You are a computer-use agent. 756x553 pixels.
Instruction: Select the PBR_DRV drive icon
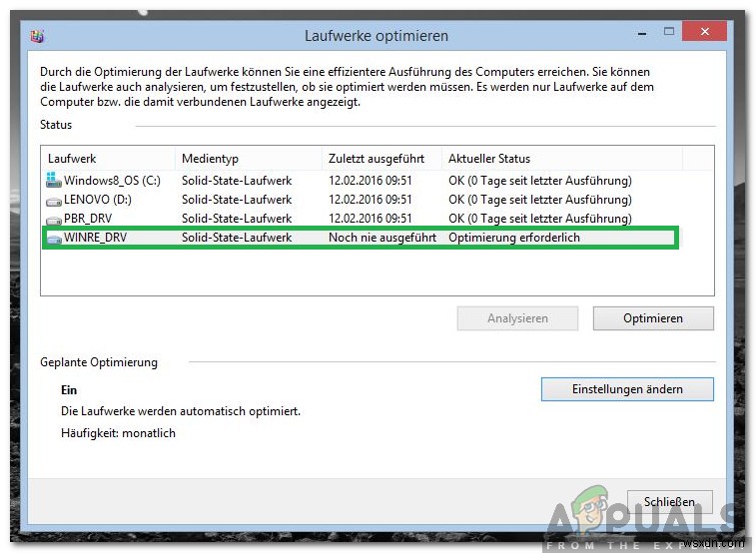(x=54, y=221)
